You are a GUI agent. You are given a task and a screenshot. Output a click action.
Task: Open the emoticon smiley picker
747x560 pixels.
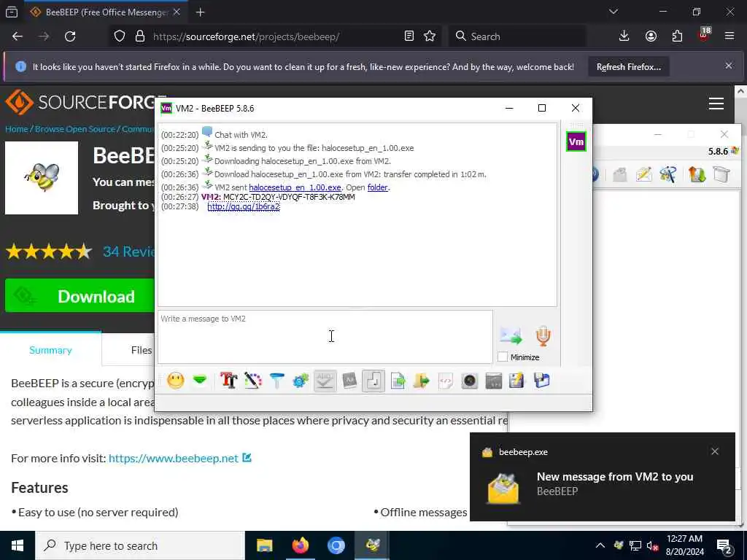(176, 381)
